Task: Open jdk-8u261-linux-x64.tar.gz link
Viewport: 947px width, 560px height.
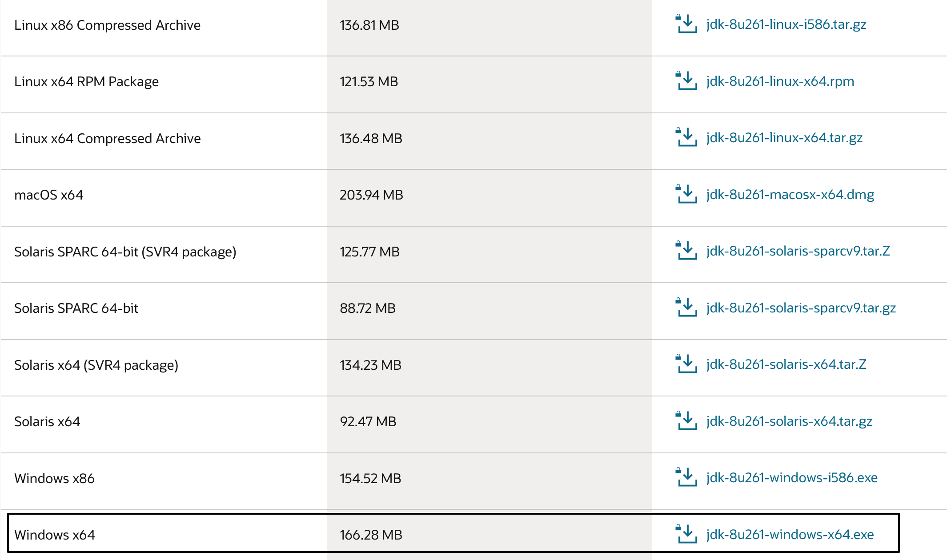Action: 784,138
